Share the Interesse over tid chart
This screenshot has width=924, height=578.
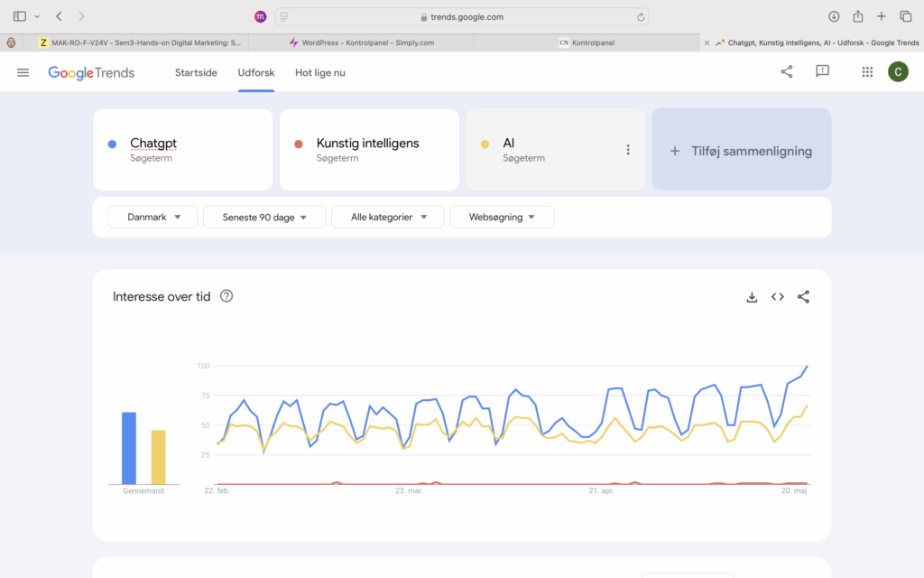coord(803,297)
